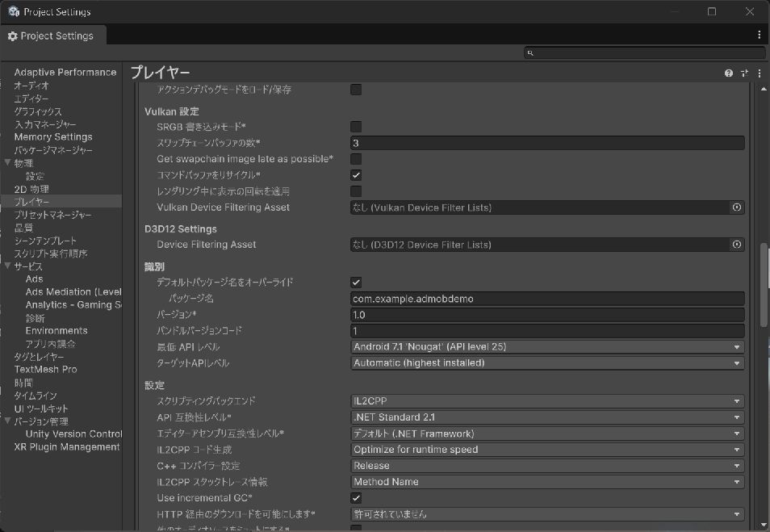Open IL2CPP コード生成 dropdown
The width and height of the screenshot is (770, 532).
click(x=547, y=450)
